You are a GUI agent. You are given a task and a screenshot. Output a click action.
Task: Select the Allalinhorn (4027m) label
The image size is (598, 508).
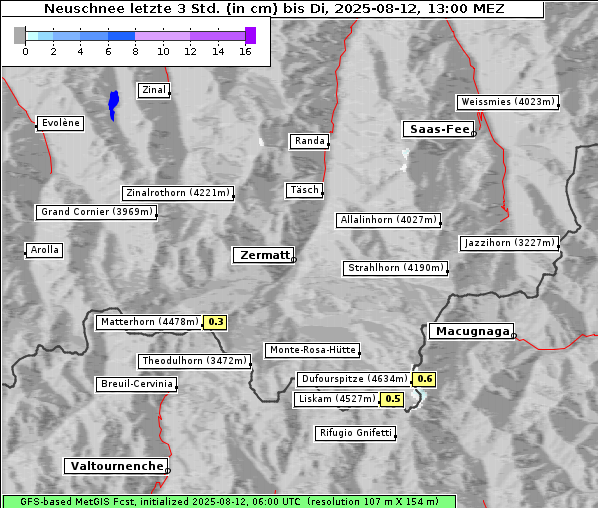coord(389,220)
